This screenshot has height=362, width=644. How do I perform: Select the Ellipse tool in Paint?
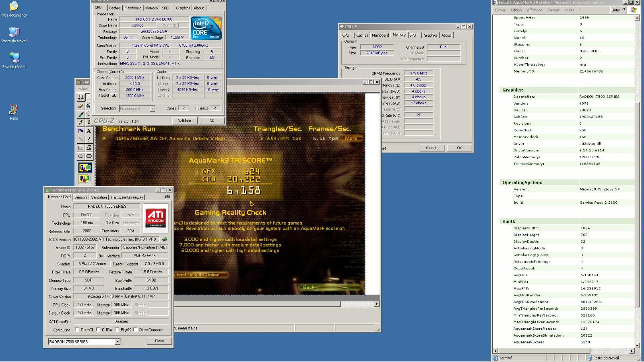(x=81, y=156)
